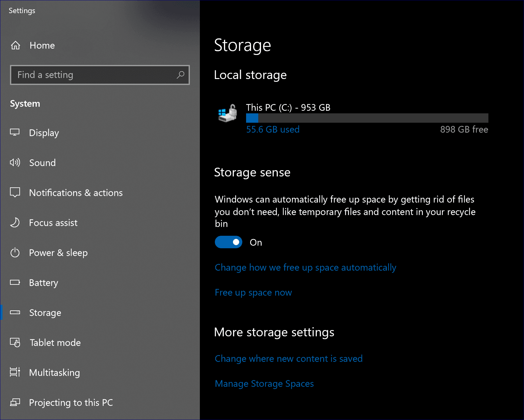Click the C: drive usage bar

coord(367,118)
